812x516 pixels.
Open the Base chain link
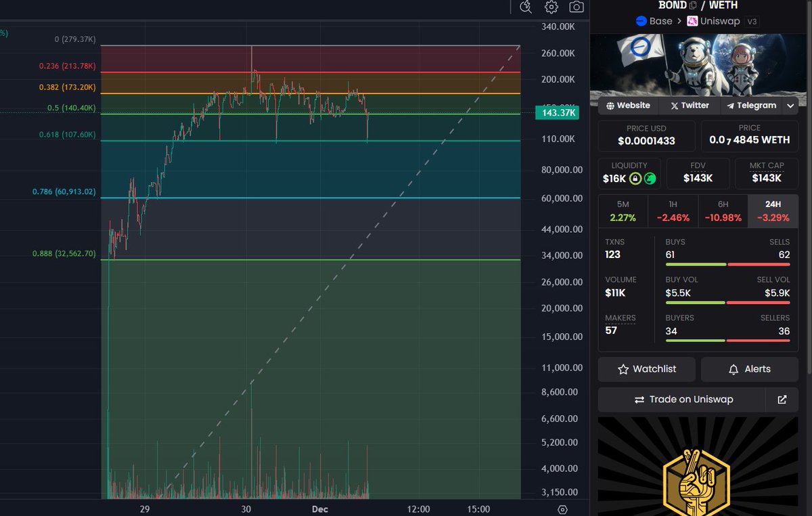(x=654, y=21)
